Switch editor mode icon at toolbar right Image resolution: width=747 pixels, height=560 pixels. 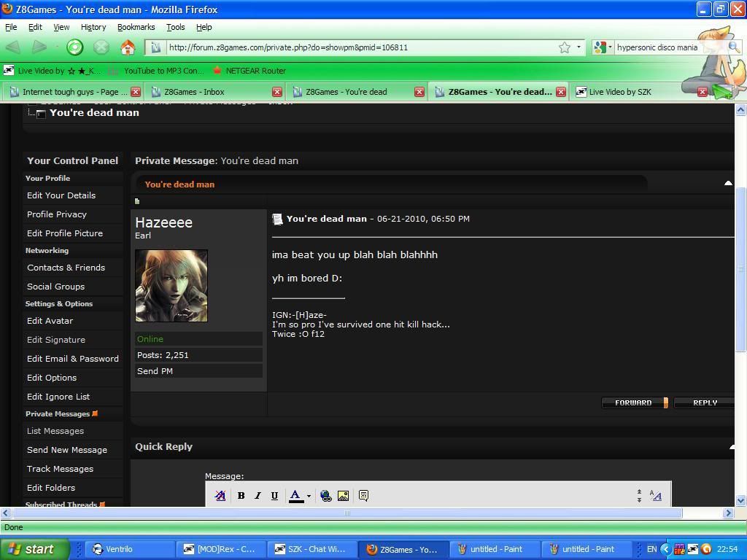pyautogui.click(x=656, y=496)
